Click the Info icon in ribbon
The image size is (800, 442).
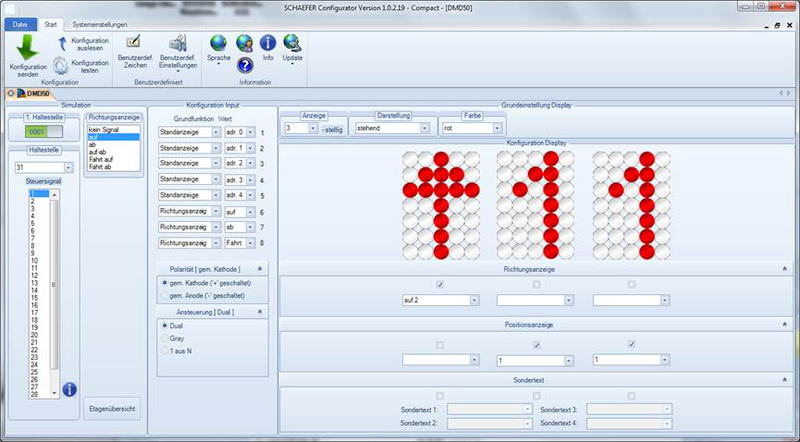[268, 43]
